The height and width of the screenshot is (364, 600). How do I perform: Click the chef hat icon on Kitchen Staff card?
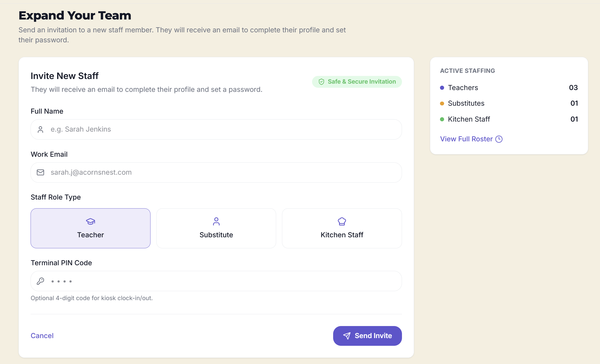click(342, 221)
